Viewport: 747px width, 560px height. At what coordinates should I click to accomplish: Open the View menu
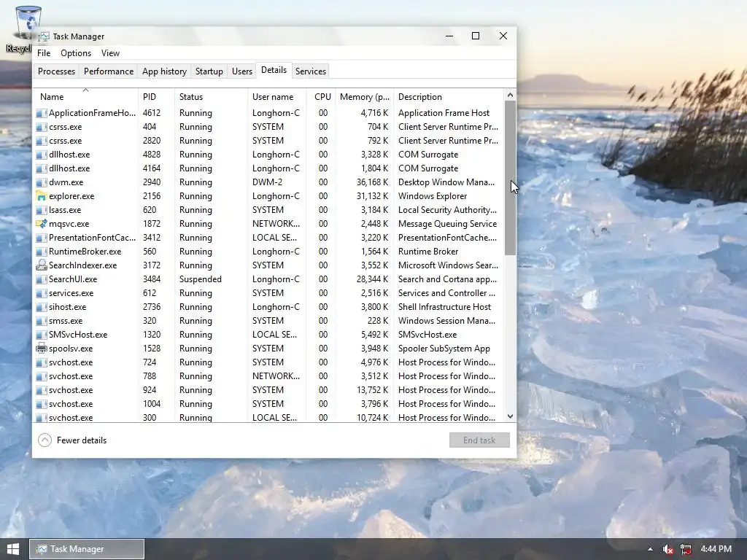tap(110, 53)
